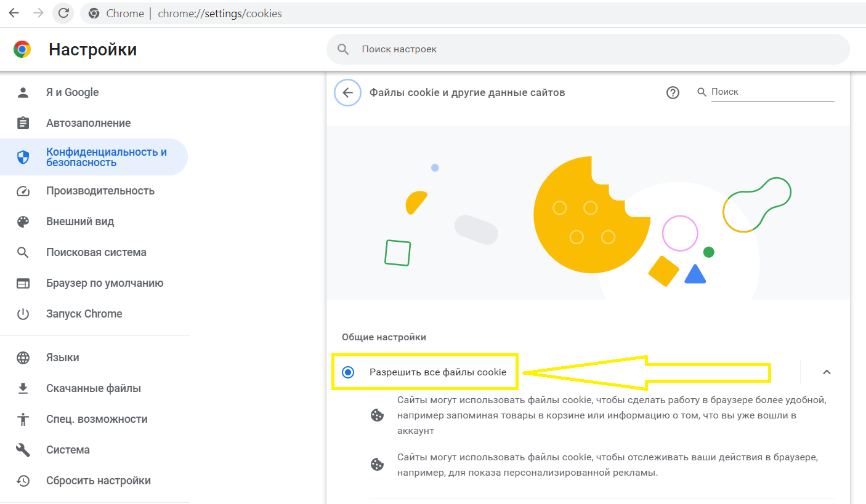Click the download icon for Скачанные файлы
This screenshot has width=866, height=504.
(x=23, y=388)
